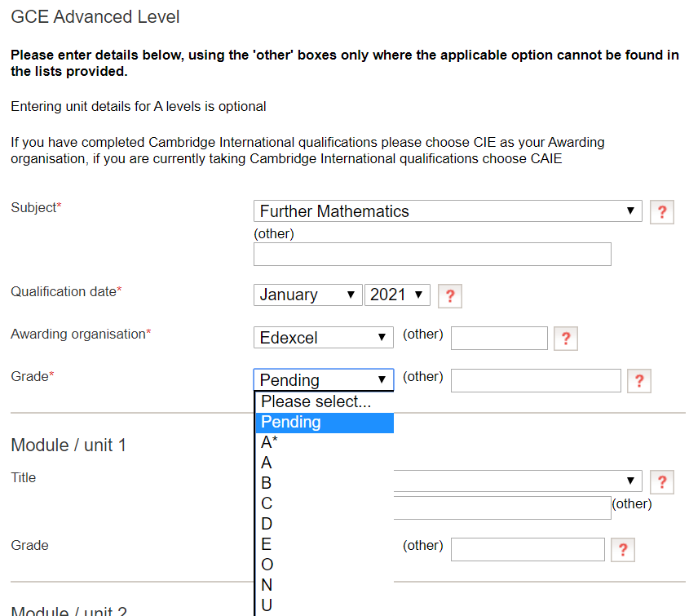Expand the year dropdown showing 2021

[397, 295]
